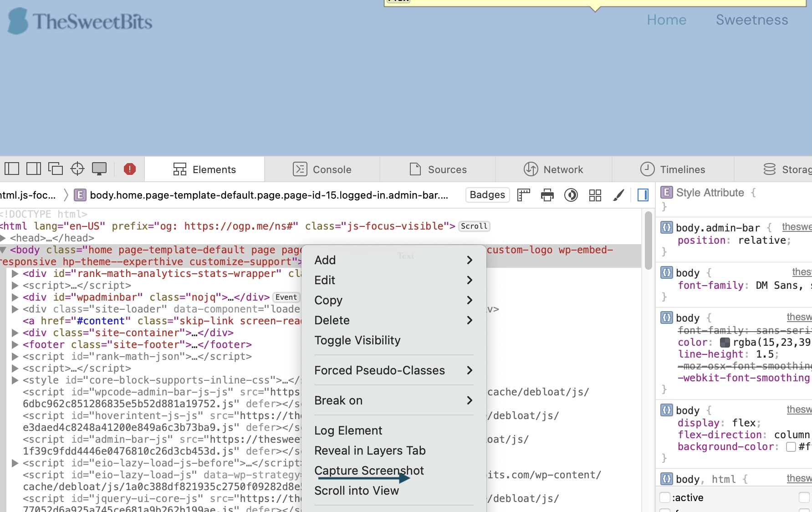This screenshot has height=512, width=812.
Task: Select Log Element menu item
Action: point(394,430)
